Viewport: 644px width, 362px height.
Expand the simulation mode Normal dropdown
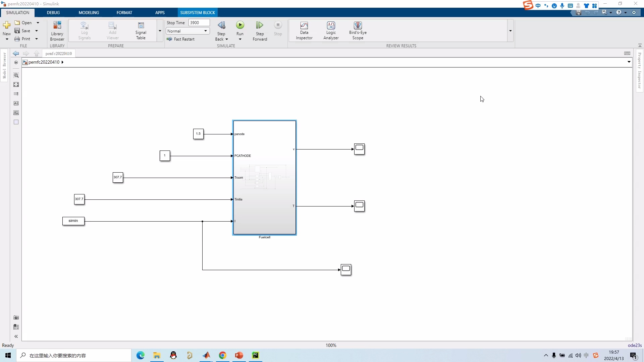tap(205, 31)
